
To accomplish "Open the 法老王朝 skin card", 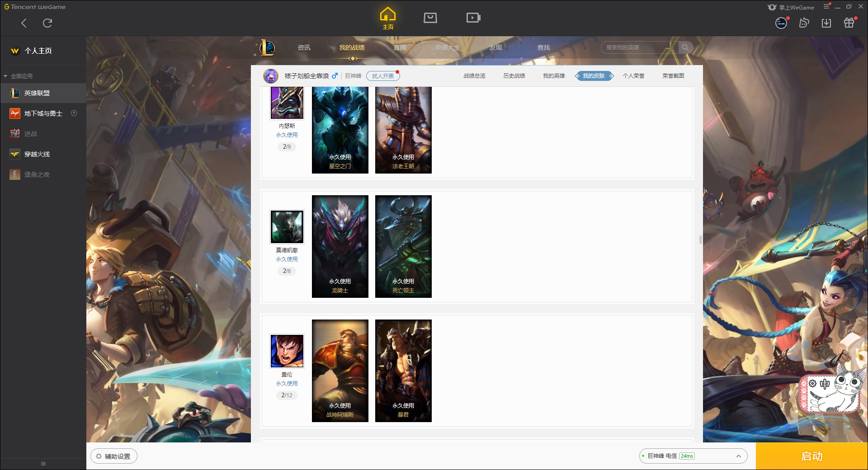I will 403,130.
